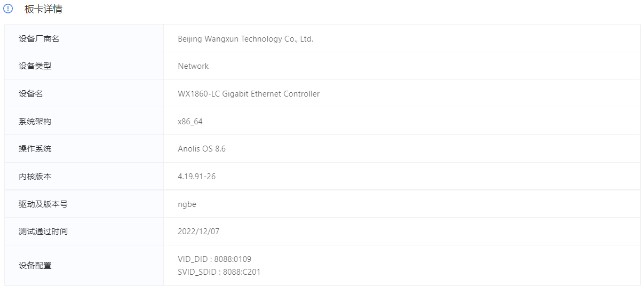Click WX1860-LC Gigabit Ethernet Controller text

tap(249, 94)
